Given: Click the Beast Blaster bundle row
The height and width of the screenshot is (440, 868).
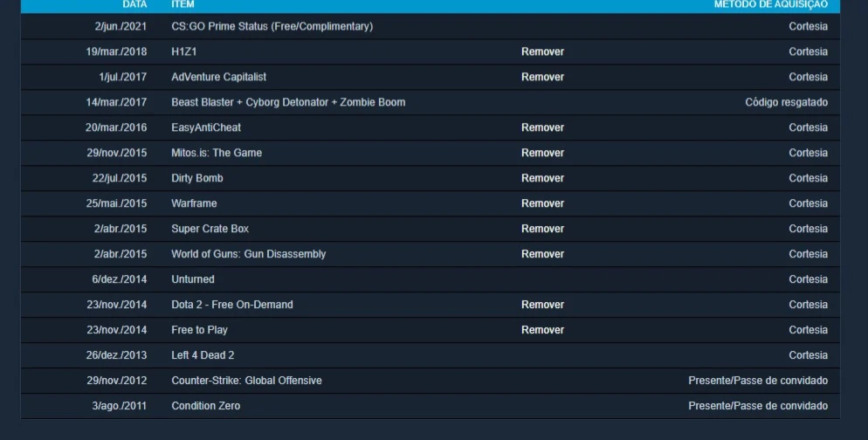Looking at the screenshot, I should [431, 102].
